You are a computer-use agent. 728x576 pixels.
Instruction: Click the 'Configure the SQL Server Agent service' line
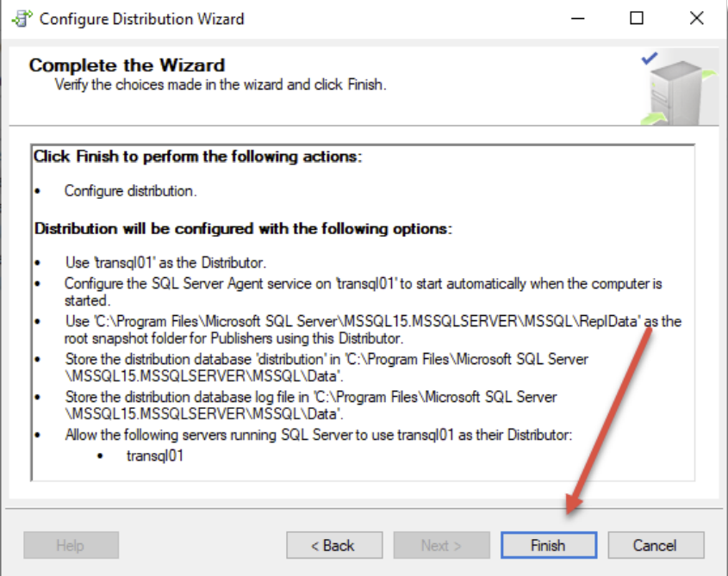coord(363,292)
